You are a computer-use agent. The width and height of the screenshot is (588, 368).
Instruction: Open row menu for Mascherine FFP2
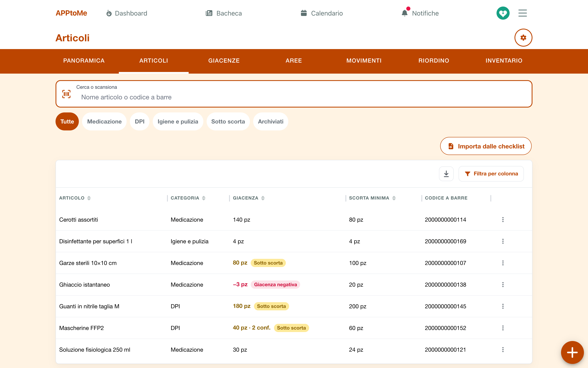pyautogui.click(x=503, y=328)
